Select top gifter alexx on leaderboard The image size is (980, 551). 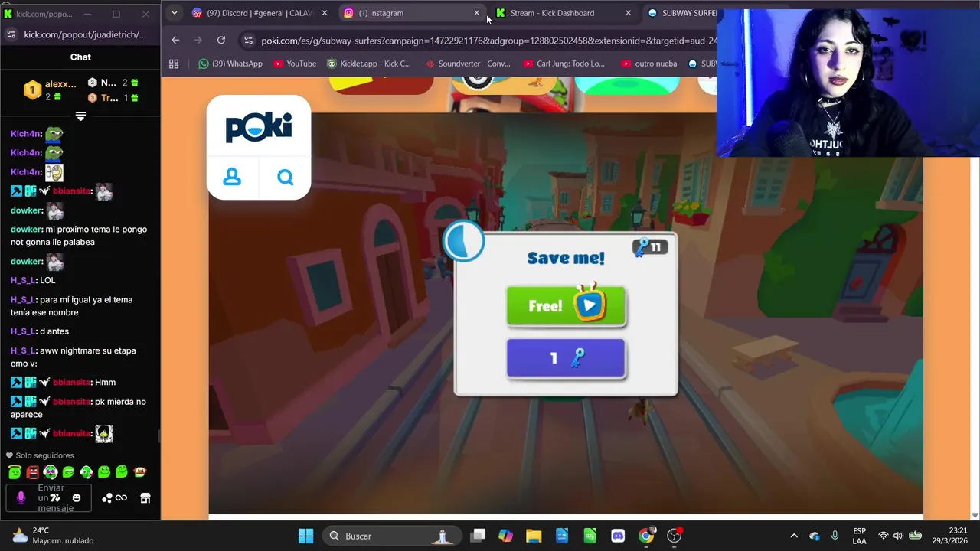50,90
